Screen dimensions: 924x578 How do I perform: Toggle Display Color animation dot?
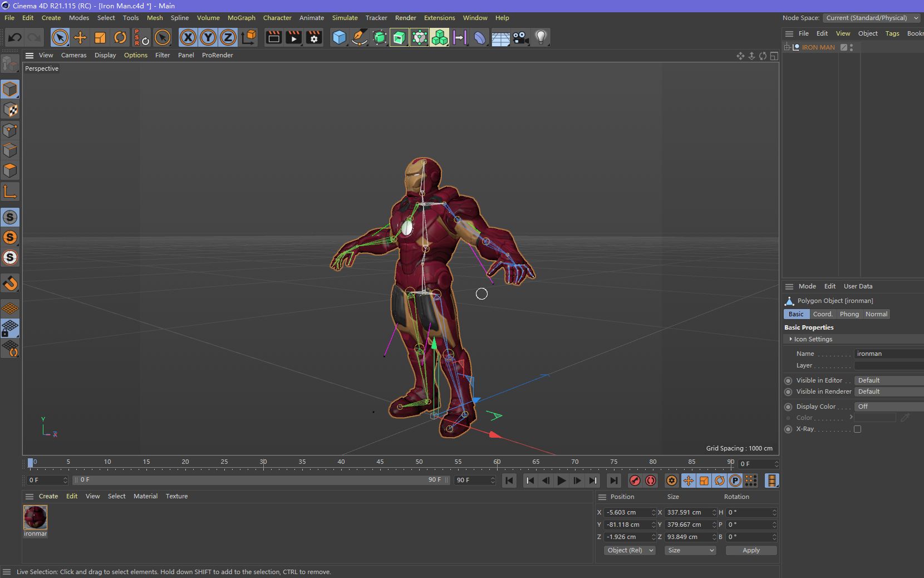point(788,407)
